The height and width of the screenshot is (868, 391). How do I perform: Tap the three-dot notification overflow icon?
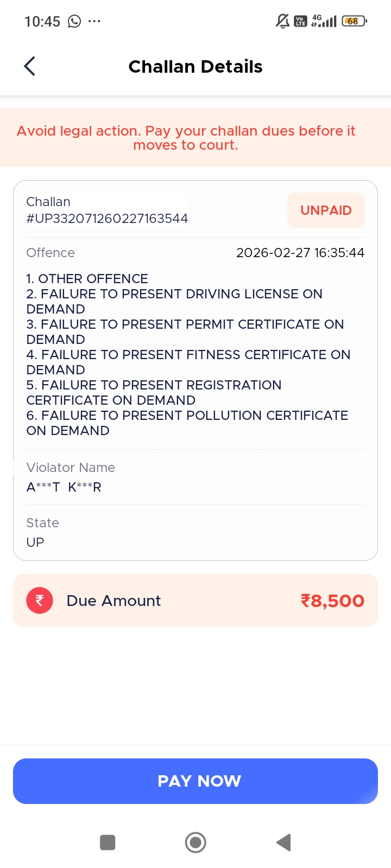(94, 21)
